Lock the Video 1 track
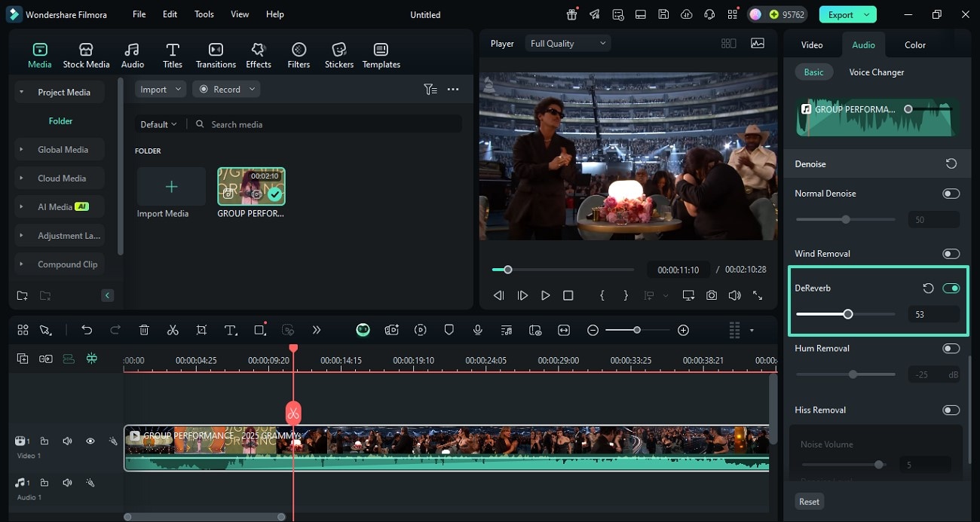The image size is (980, 522). pyautogui.click(x=44, y=441)
